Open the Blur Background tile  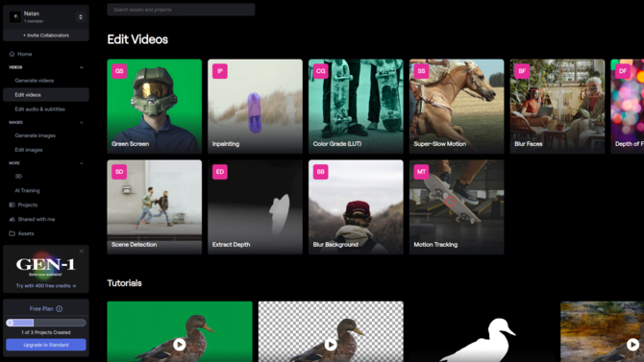(356, 206)
